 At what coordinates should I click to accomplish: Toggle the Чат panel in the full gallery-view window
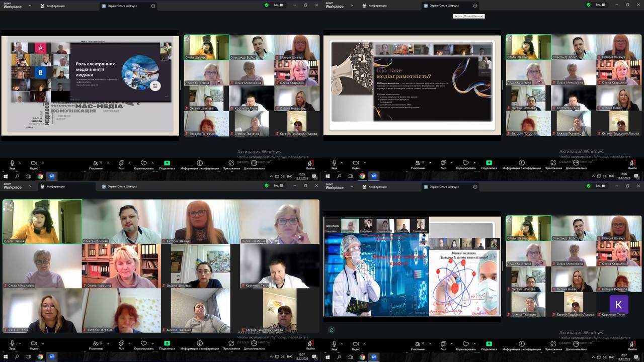[x=121, y=344]
